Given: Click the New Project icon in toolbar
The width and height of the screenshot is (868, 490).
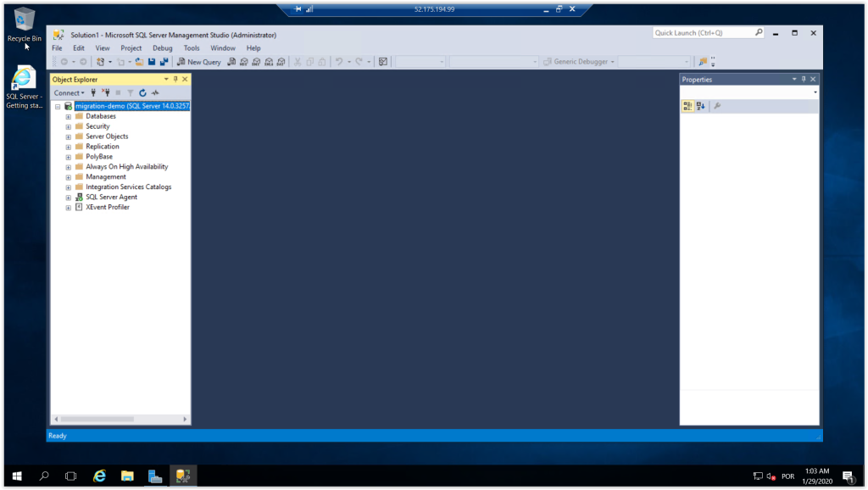Looking at the screenshot, I should [x=100, y=62].
